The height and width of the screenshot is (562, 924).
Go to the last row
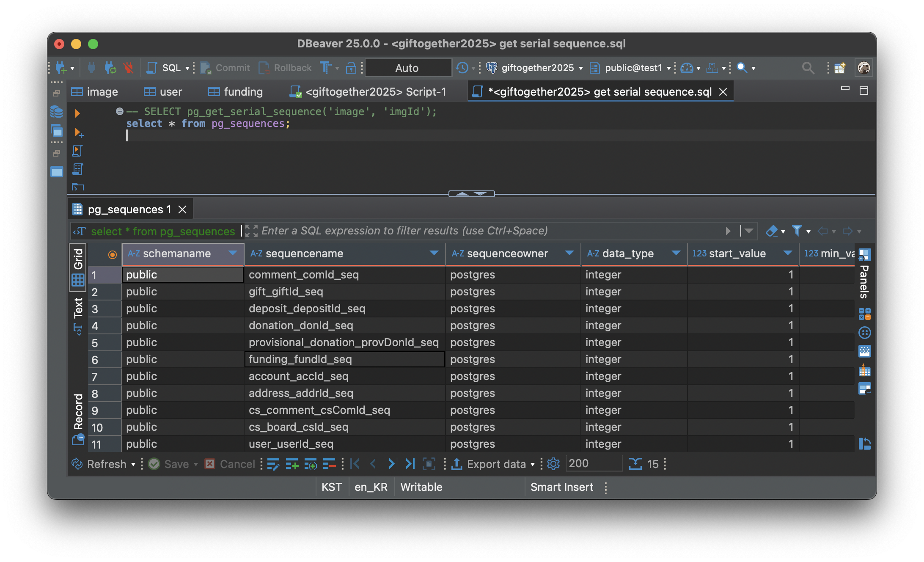(410, 464)
